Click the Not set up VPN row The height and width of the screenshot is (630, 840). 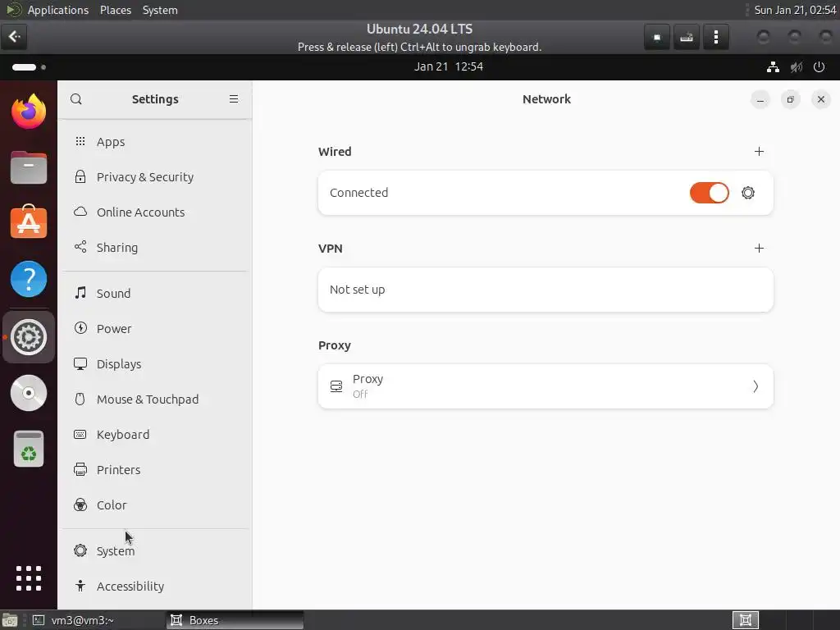(x=546, y=290)
